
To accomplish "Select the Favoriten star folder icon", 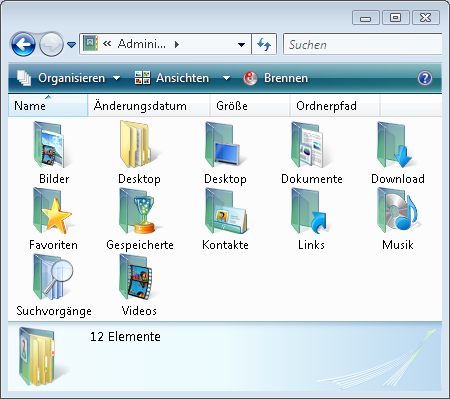I will tap(52, 211).
